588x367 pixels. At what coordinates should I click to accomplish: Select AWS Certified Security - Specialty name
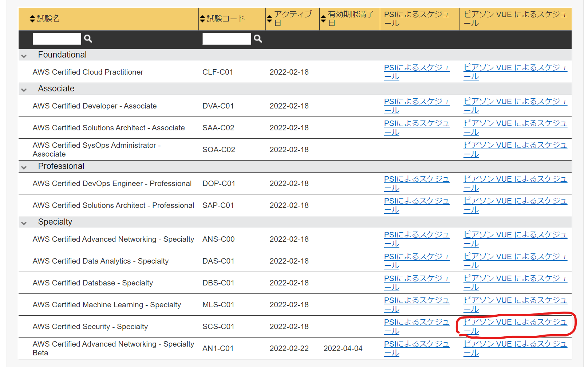(90, 327)
